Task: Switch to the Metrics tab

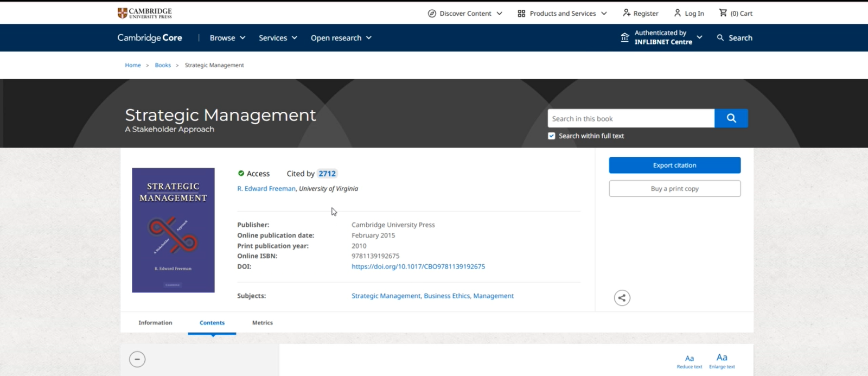Action: click(262, 323)
